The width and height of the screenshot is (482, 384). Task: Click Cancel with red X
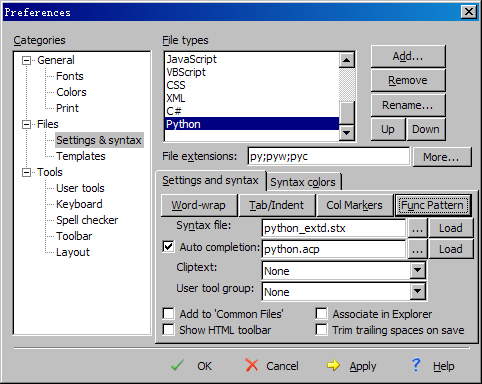272,366
